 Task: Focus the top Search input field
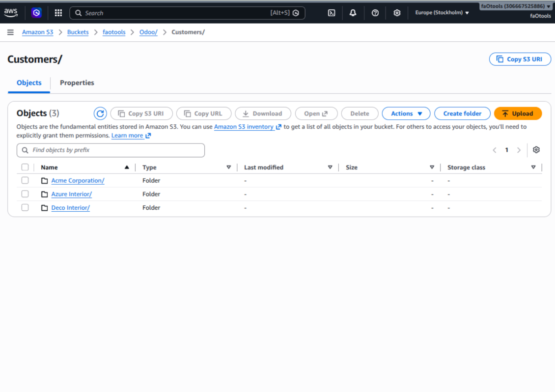(x=187, y=13)
